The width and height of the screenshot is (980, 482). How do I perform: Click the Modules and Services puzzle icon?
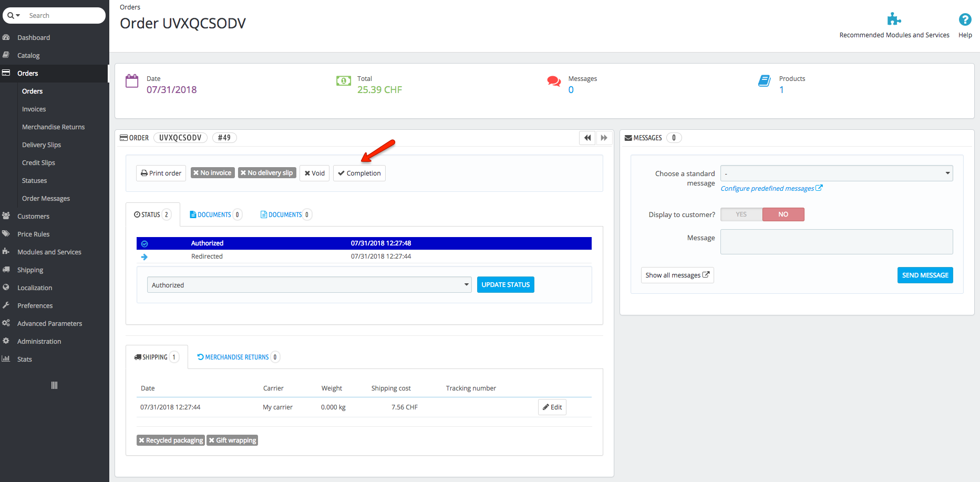[x=6, y=252]
